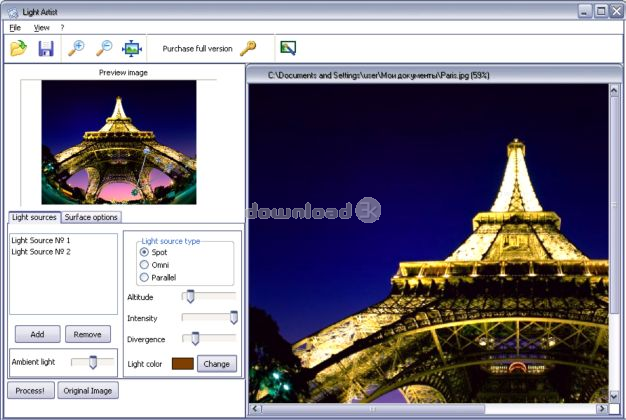Open the ? help menu
626x420 pixels.
coord(62,28)
